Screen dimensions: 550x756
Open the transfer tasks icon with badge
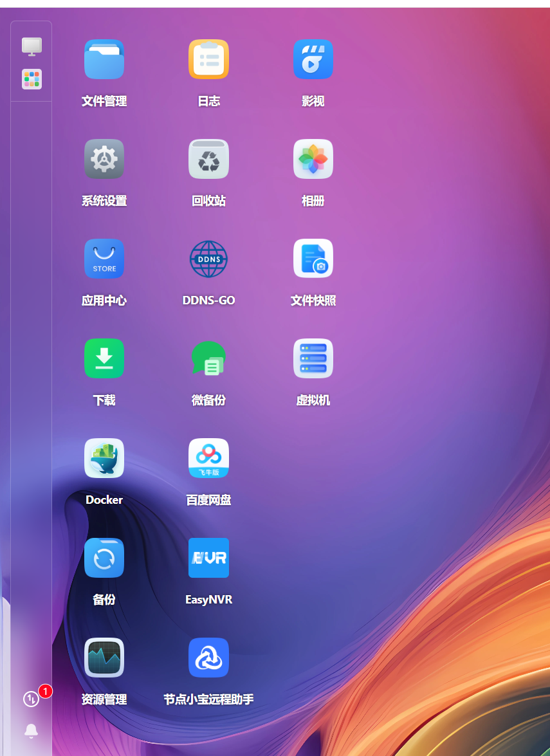pyautogui.click(x=32, y=699)
